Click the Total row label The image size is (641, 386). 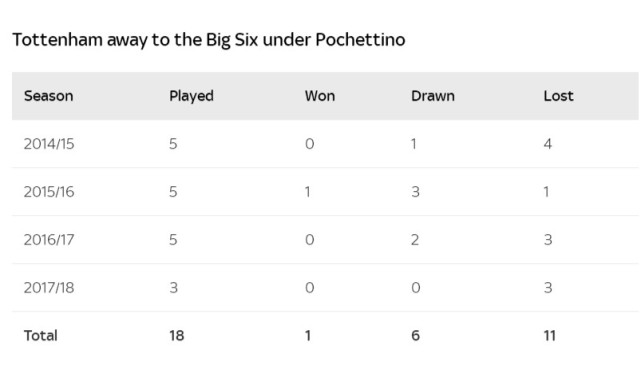[x=40, y=336]
